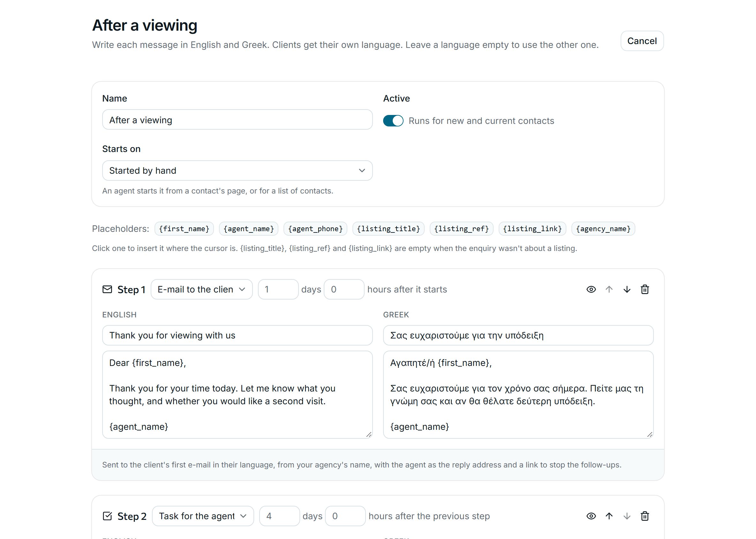Click the envelope icon beside Step 1
Viewport: 756px width, 539px height.
[107, 289]
